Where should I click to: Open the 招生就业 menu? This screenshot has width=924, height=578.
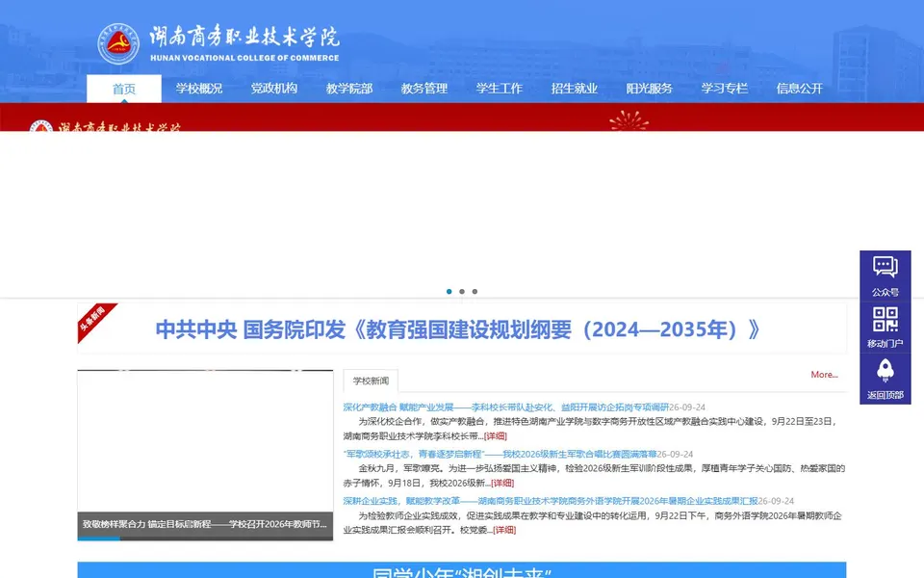pyautogui.click(x=575, y=89)
